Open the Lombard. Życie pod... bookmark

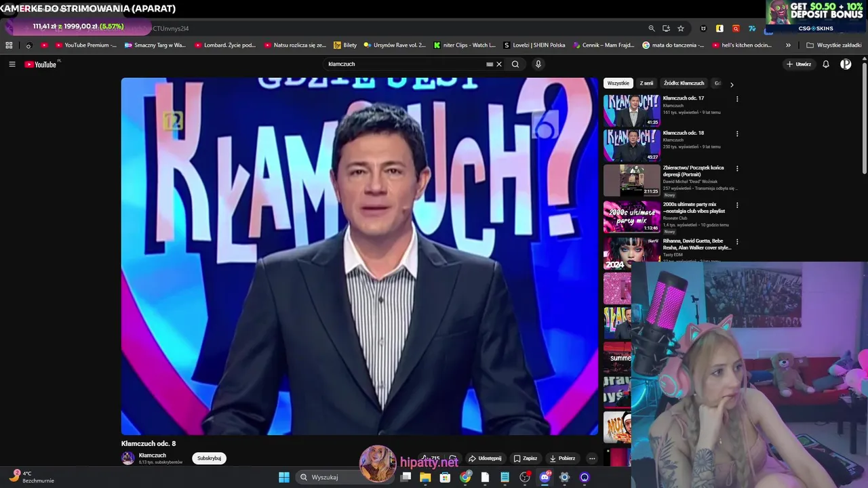point(225,45)
